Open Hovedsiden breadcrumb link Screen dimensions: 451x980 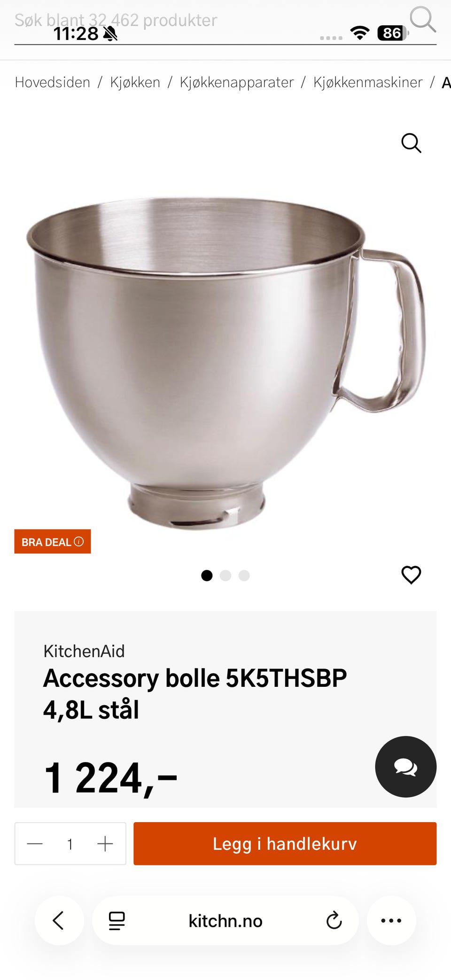(53, 82)
